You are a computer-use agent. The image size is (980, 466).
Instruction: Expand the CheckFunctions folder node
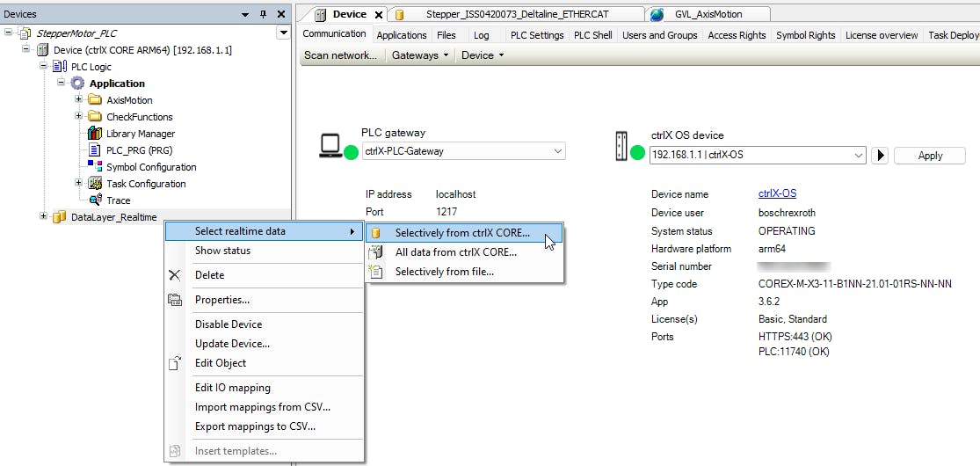click(x=79, y=116)
